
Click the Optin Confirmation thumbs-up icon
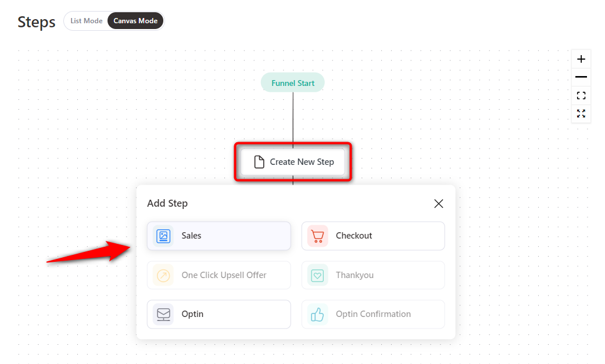pos(317,314)
